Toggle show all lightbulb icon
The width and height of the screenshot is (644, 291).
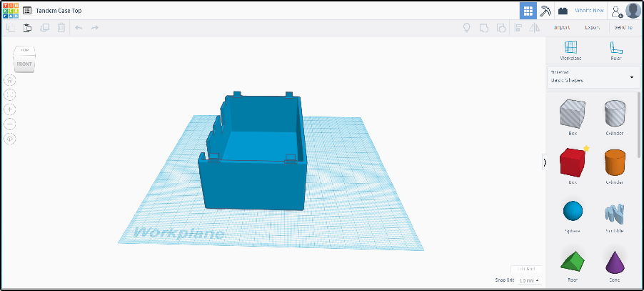click(466, 28)
